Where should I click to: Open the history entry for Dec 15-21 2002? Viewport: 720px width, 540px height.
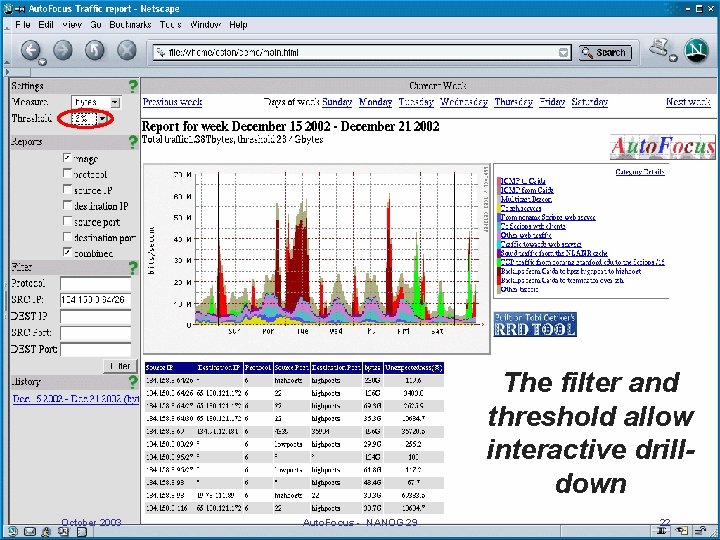click(76, 399)
